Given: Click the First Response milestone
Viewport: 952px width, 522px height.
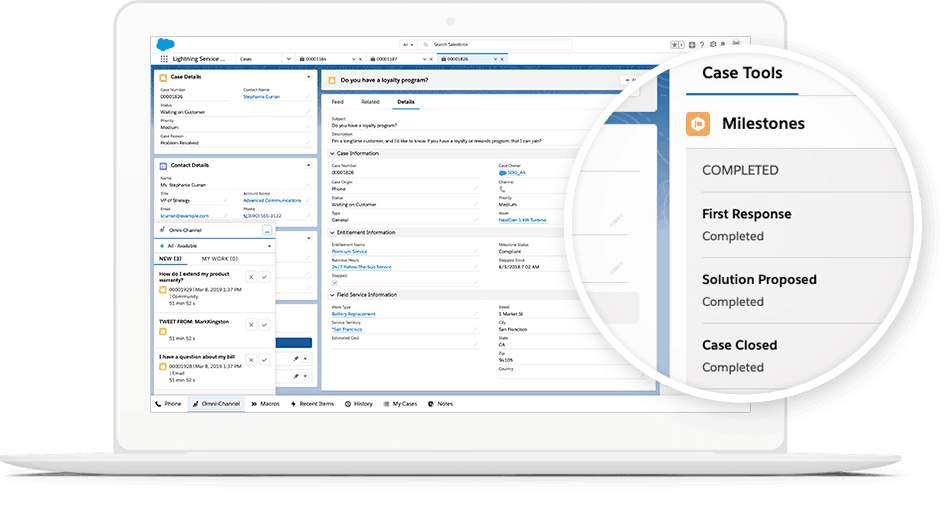Looking at the screenshot, I should pyautogui.click(x=746, y=214).
